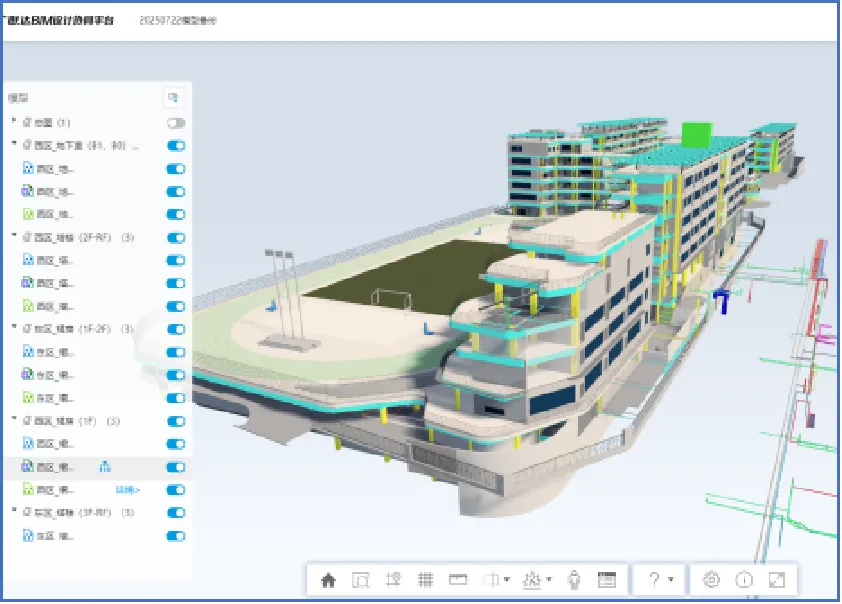
Task: Collapse the 西区_塔楼 (2F-RF) tree node
Action: (x=14, y=236)
